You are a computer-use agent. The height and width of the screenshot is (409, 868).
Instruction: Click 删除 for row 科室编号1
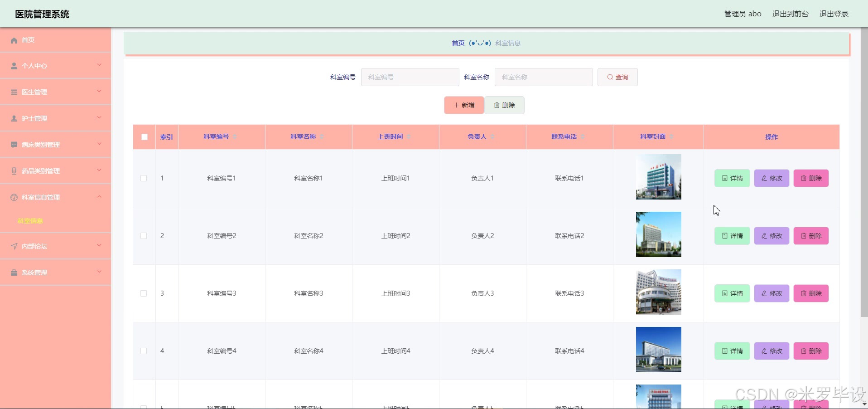(x=811, y=178)
